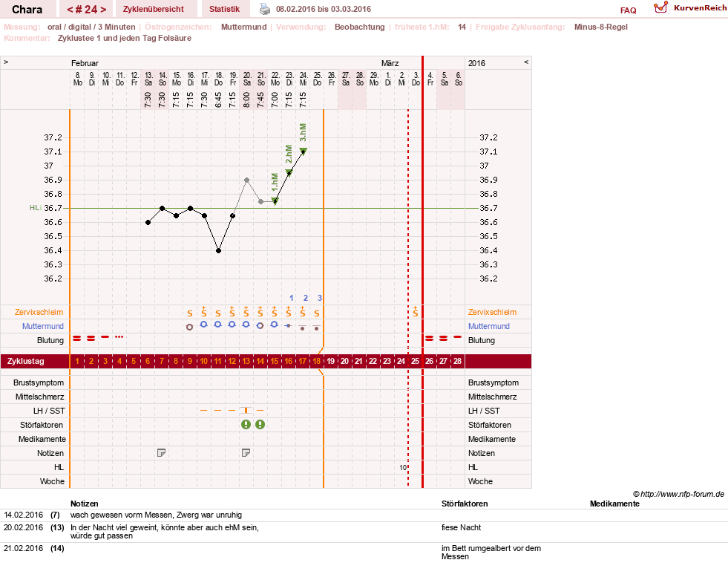Open the Zyklenübersicht tab
Image resolution: width=728 pixels, height=583 pixels.
click(x=153, y=9)
